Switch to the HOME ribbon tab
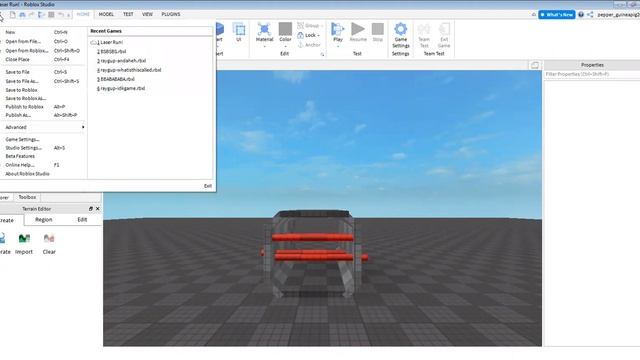Viewport: 640px width, 360px height. tap(83, 14)
